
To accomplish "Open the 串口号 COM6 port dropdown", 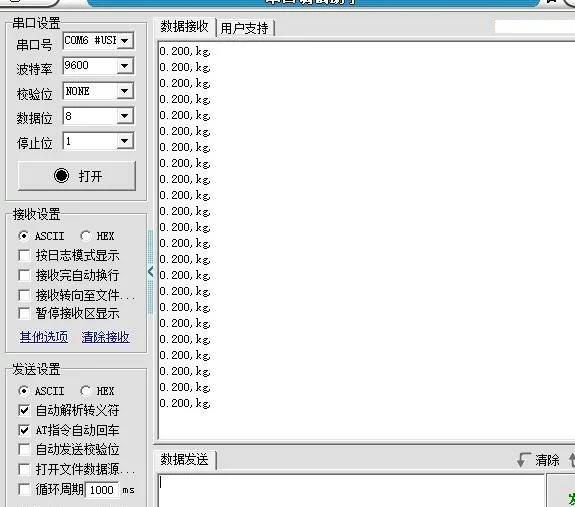I will 125,41.
